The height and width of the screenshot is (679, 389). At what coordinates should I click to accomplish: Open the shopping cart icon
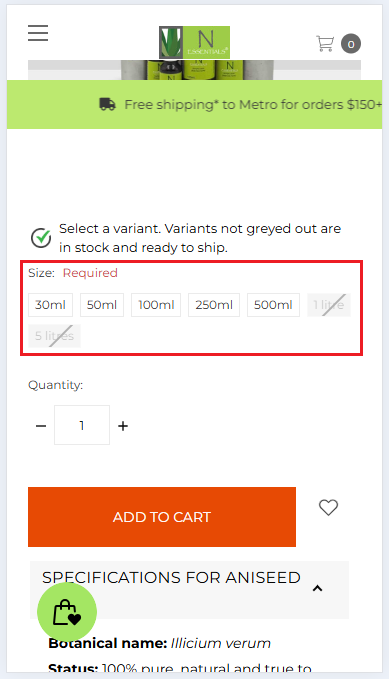click(325, 43)
